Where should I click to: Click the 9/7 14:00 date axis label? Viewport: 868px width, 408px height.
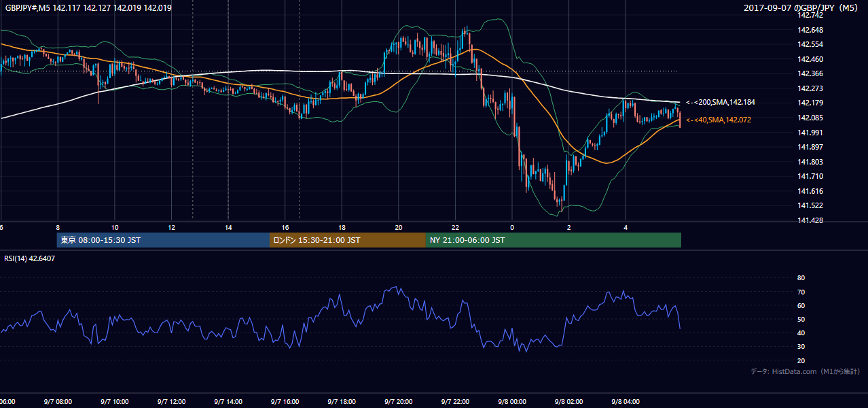point(228,402)
